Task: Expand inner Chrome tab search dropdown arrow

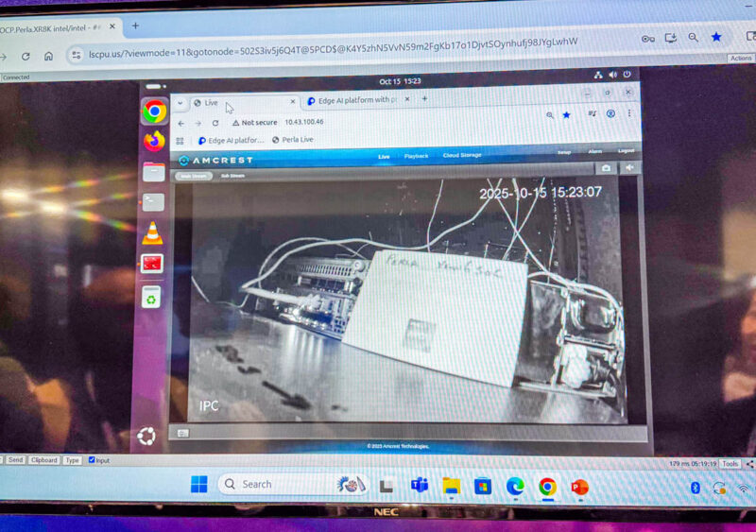Action: (x=180, y=103)
